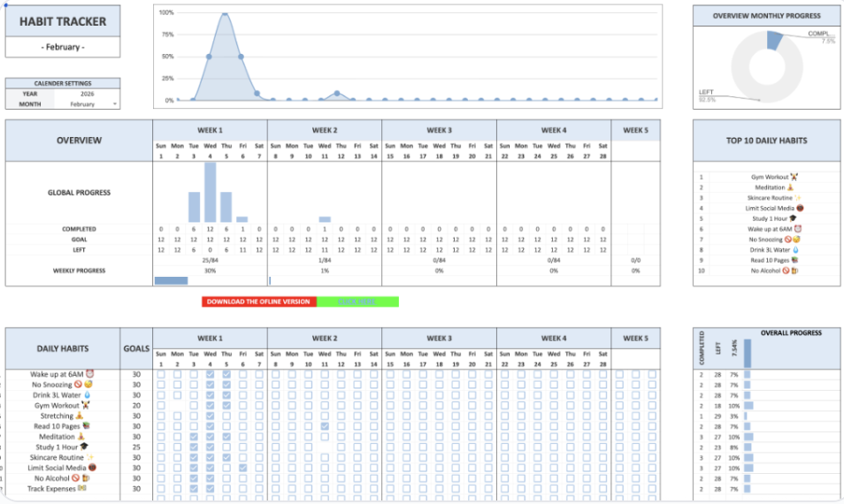Uncheck Read 10 Pages for day 11
Image resolution: width=844 pixels, height=504 pixels.
tap(325, 426)
